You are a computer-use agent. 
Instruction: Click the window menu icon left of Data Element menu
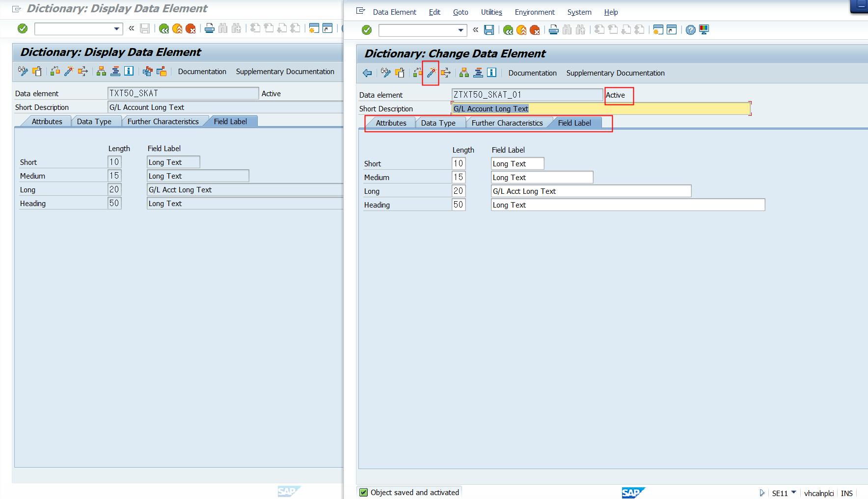point(361,11)
